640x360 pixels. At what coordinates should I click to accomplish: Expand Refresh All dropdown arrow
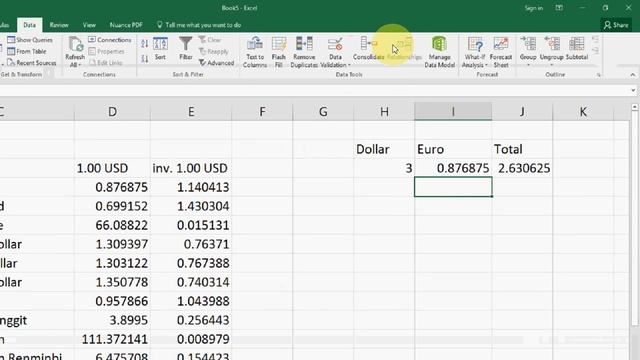click(79, 65)
